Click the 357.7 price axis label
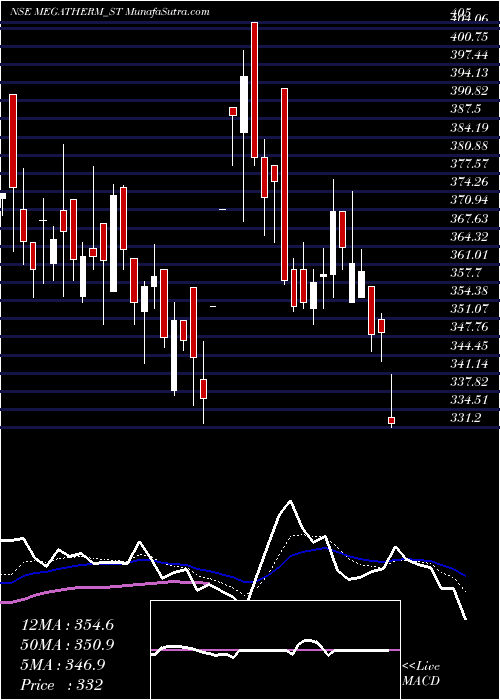 click(x=466, y=273)
